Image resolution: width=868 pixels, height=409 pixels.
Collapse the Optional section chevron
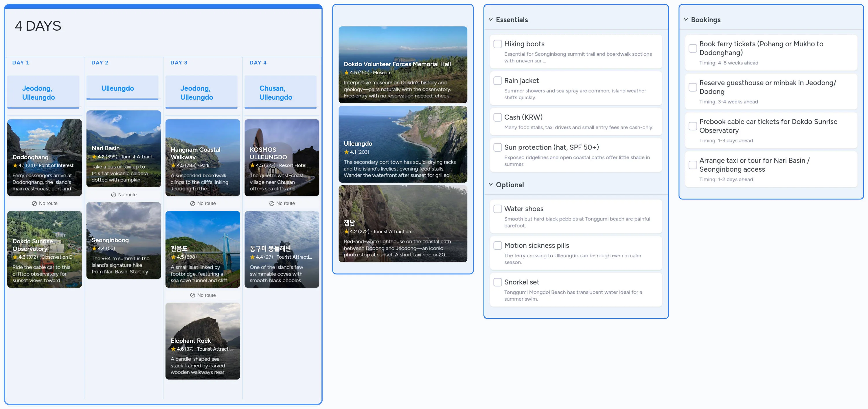pos(491,185)
